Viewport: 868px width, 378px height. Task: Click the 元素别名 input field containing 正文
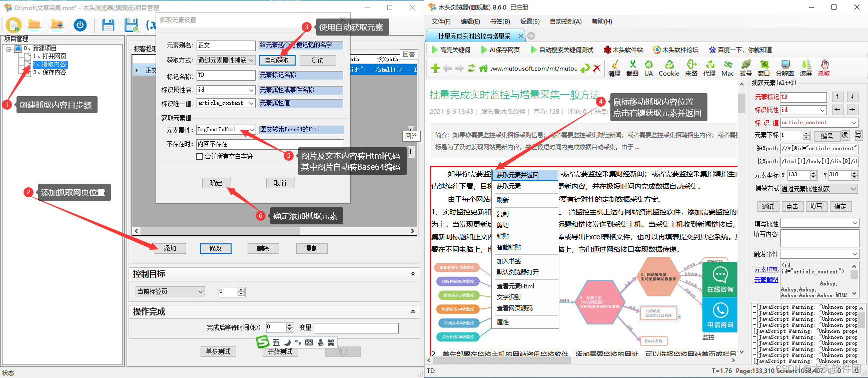pyautogui.click(x=226, y=46)
